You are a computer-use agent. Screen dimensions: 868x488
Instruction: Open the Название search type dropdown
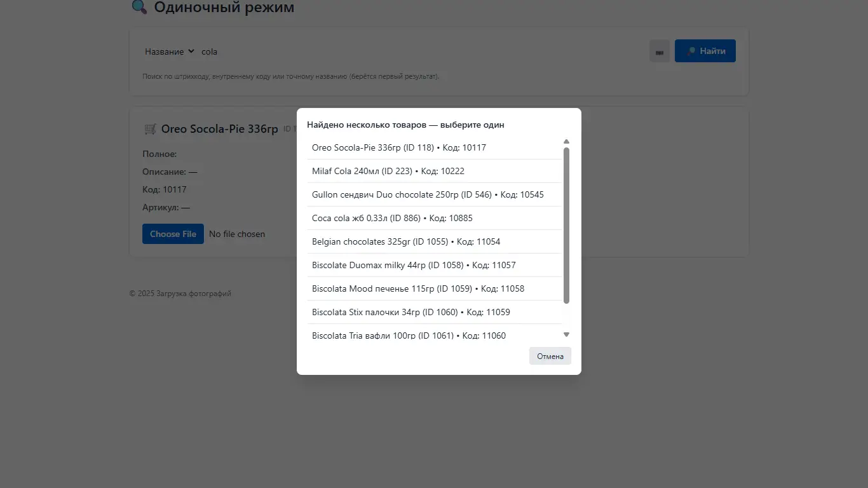169,51
